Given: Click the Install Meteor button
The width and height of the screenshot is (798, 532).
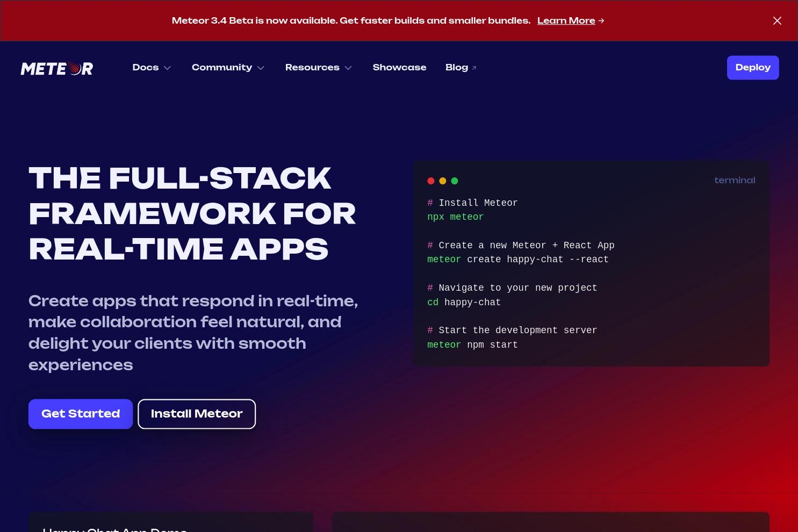Looking at the screenshot, I should [197, 414].
